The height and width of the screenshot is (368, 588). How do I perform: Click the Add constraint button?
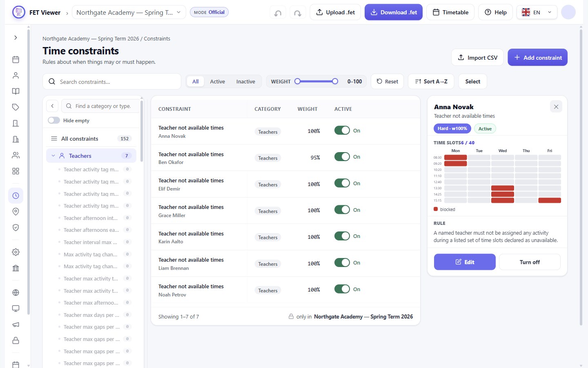(x=538, y=57)
